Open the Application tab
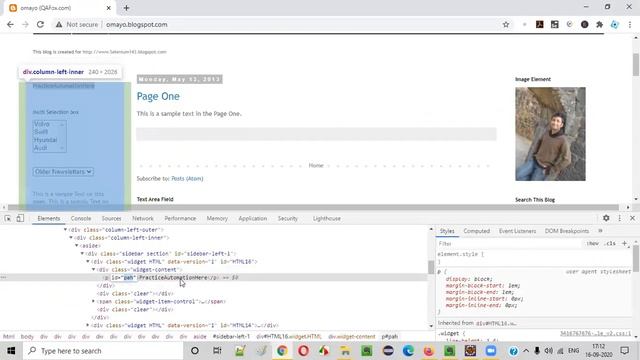640x360 pixels. point(253,219)
